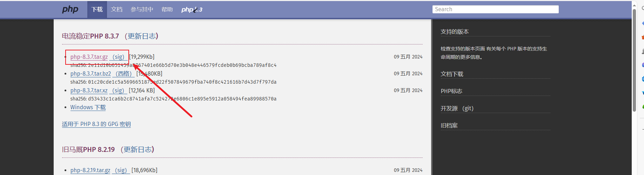
Task: Open the php 8.3 release logo link
Action: pos(192,9)
